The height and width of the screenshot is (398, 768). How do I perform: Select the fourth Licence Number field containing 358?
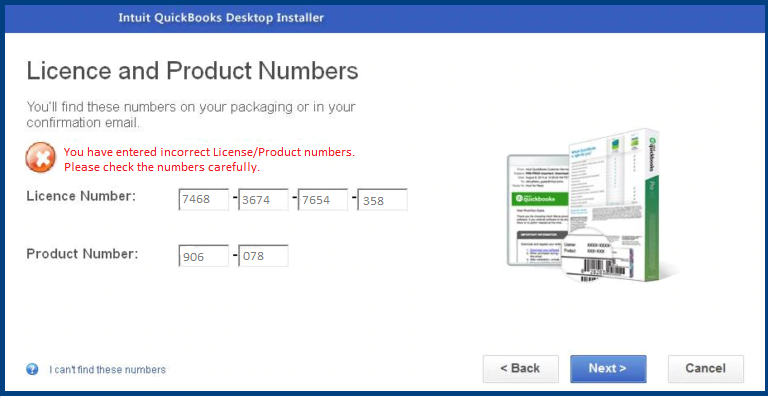[383, 200]
